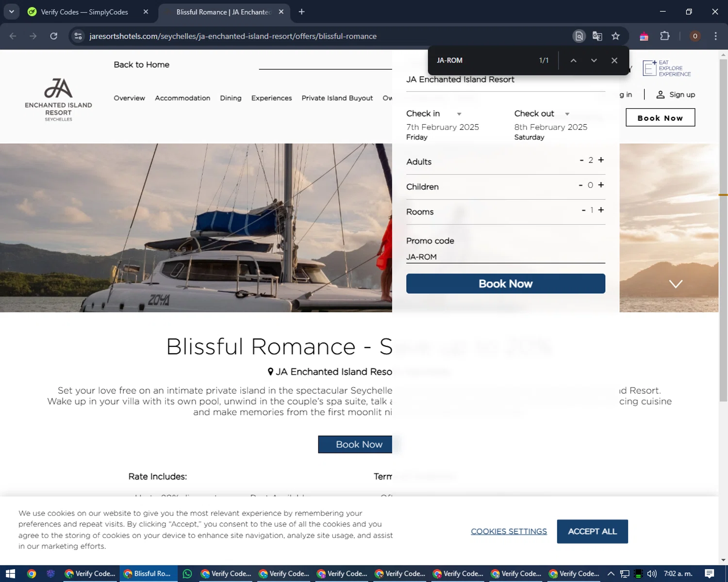Open Google Lens search icon in address bar
728x582 pixels.
pos(579,36)
